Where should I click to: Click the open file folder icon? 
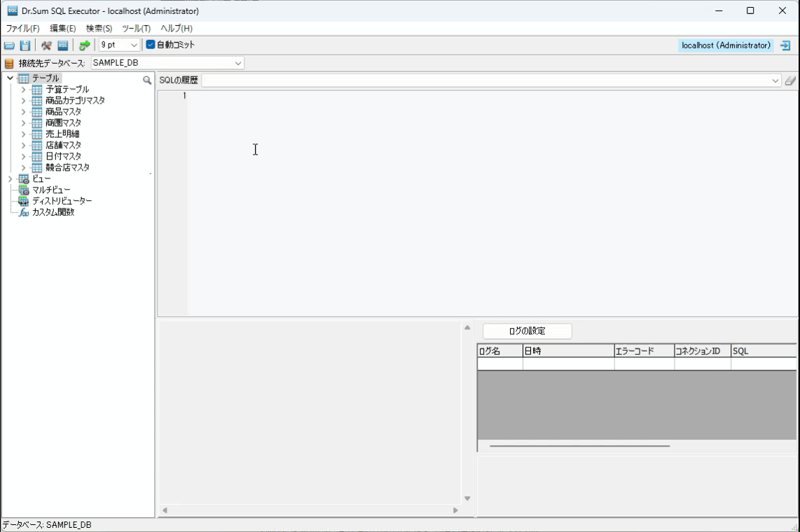pos(9,45)
